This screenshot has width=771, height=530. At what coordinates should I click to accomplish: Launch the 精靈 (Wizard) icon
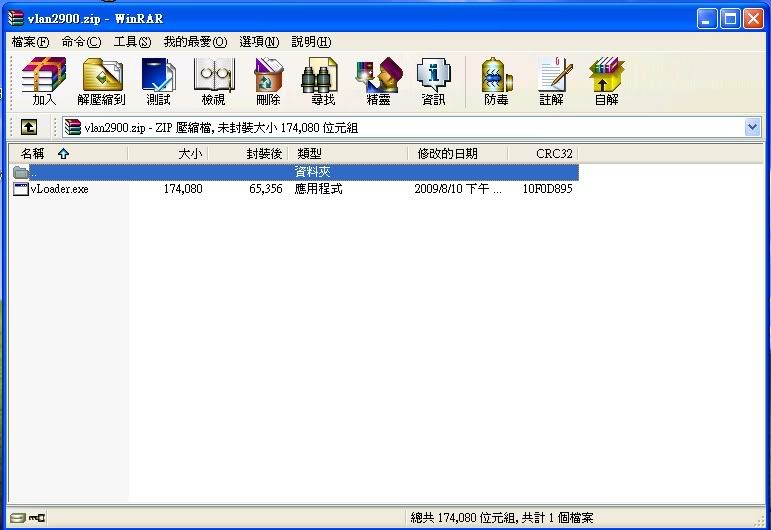(378, 81)
